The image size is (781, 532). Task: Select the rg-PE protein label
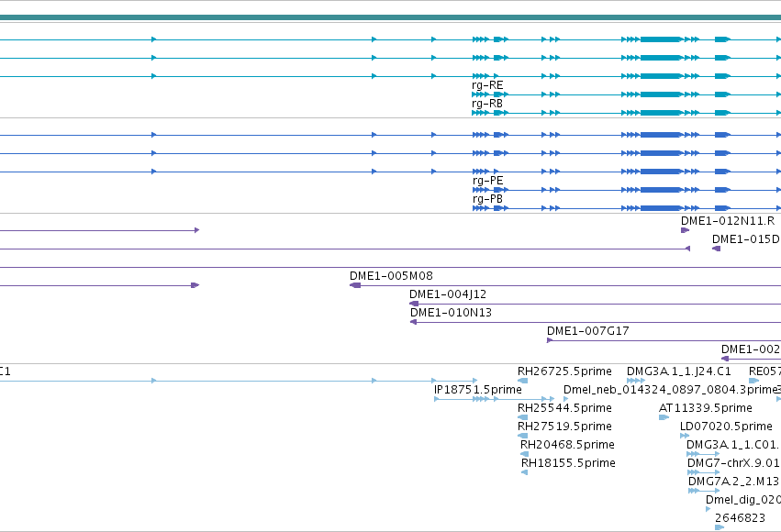(487, 181)
